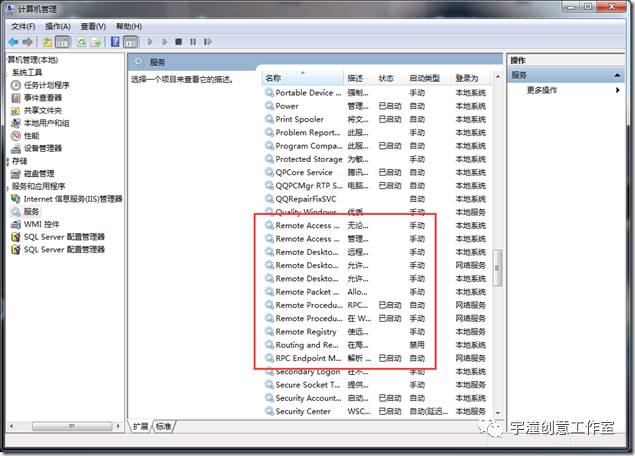Select the Protected Storage service

pyautogui.click(x=377, y=159)
